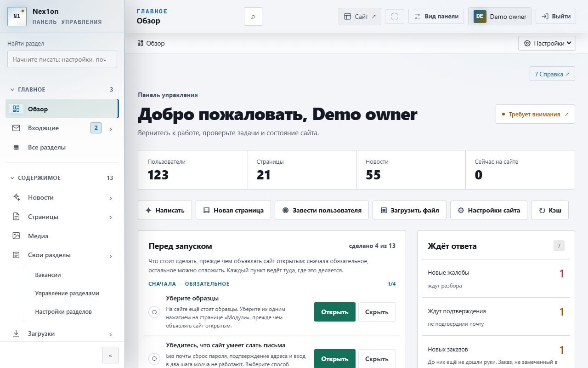This screenshot has width=588, height=368.
Task: Open the Настройки dropdown
Action: (547, 43)
